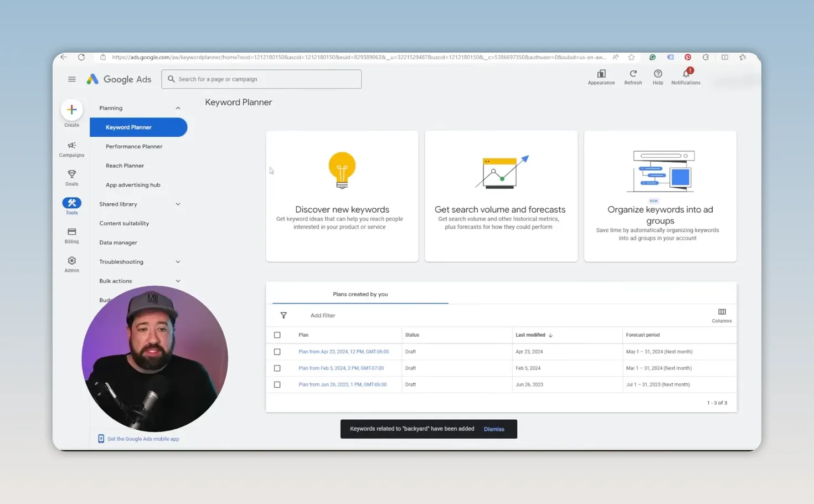Screen dimensions: 814x504
Task: Open Organize keywords into ad groups card
Action: pyautogui.click(x=660, y=196)
